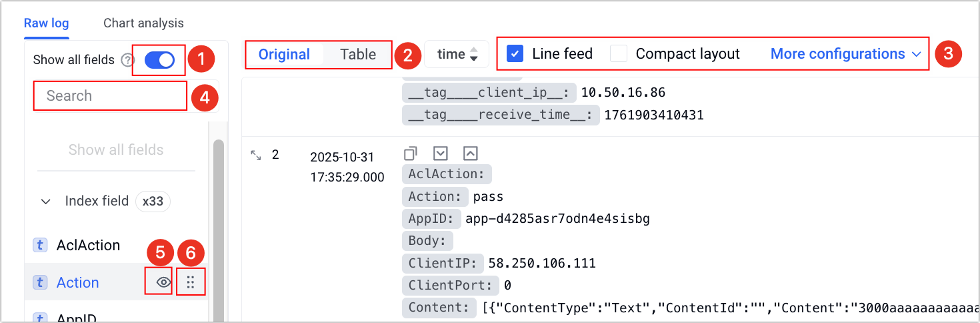
Task: Click the text type icon beside Action
Action: point(40,282)
